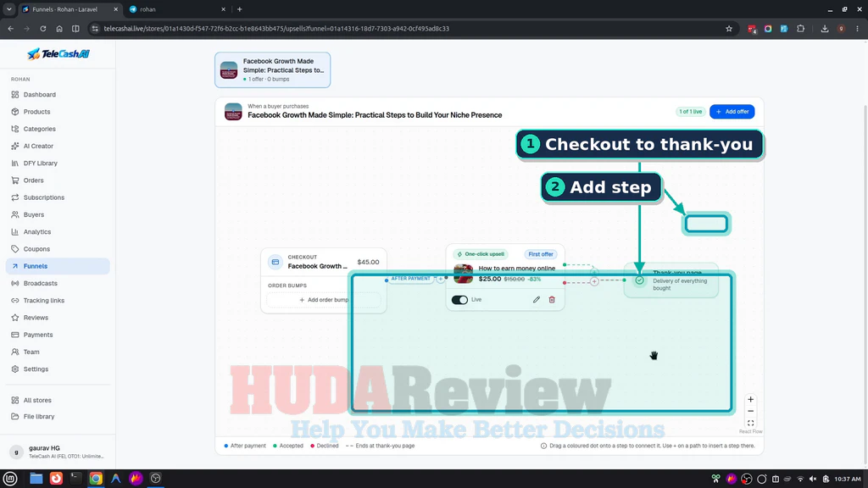868x488 pixels.
Task: Mute sound via the system tray volume icon
Action: pos(813,479)
